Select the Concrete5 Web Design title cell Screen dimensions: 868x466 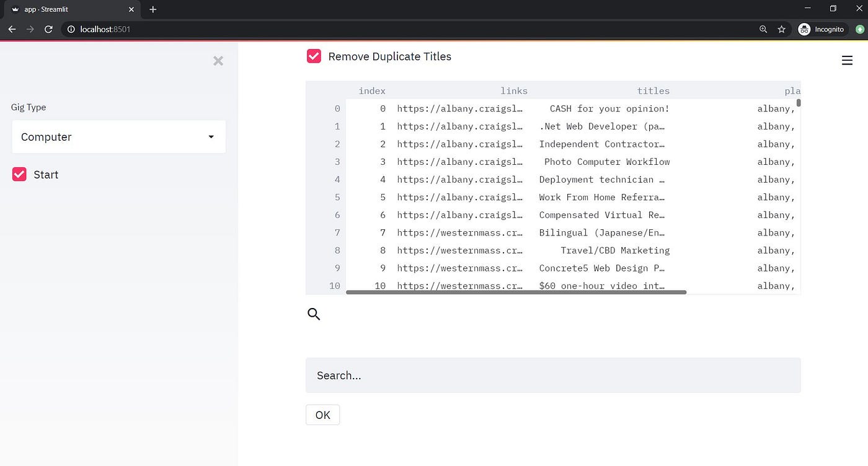pyautogui.click(x=602, y=268)
